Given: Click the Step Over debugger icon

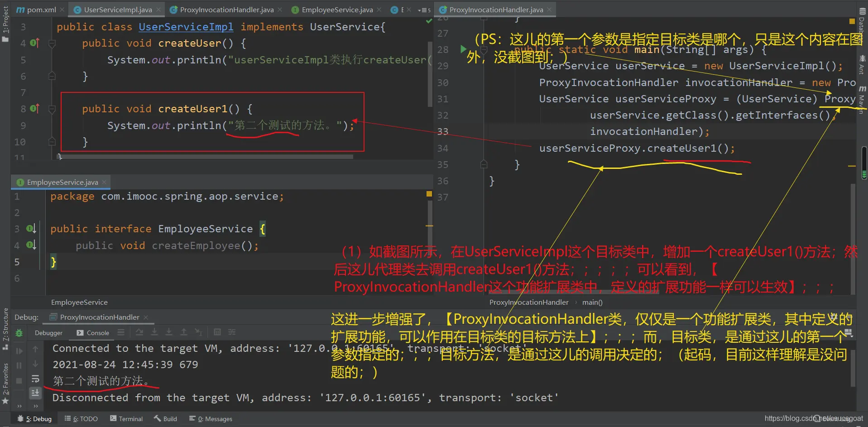Looking at the screenshot, I should tap(139, 332).
